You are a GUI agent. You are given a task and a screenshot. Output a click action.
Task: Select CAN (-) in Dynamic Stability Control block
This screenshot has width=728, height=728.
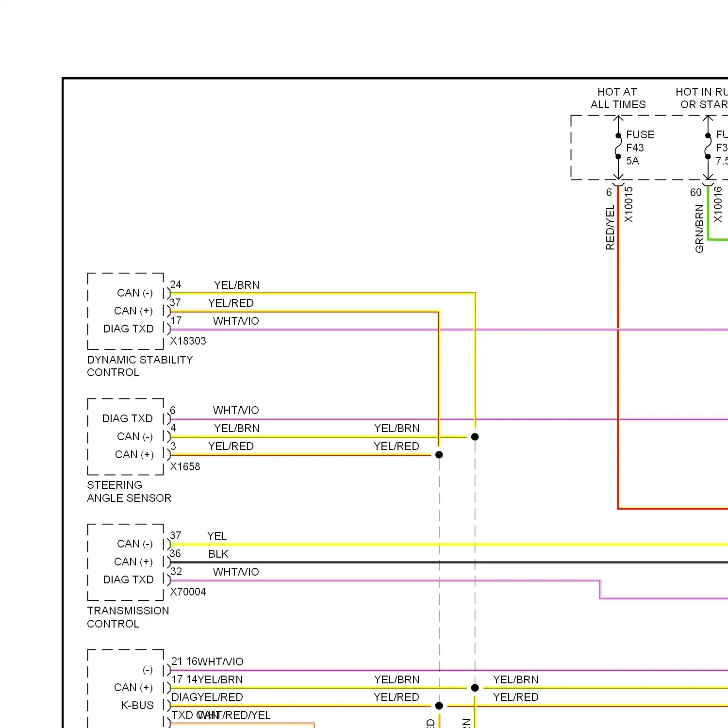click(x=135, y=293)
